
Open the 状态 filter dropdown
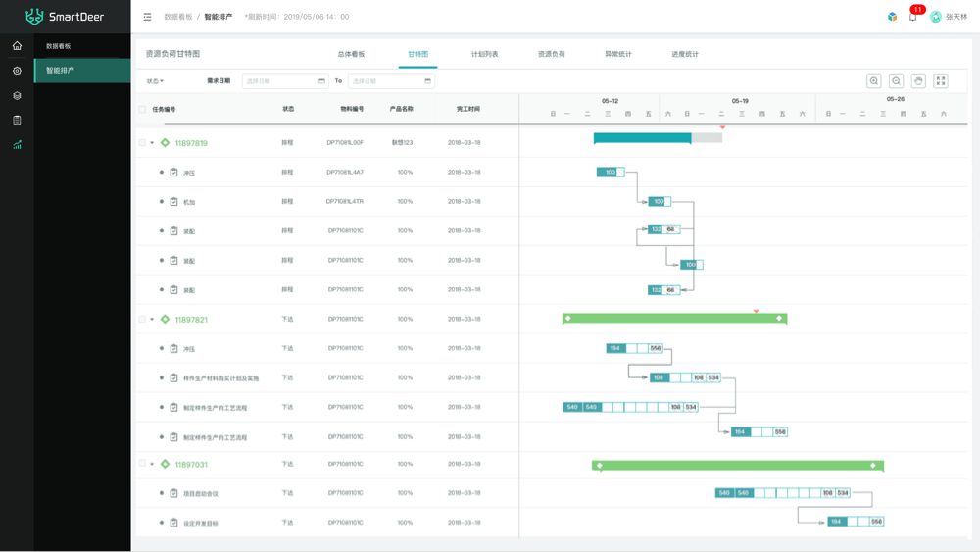pos(155,81)
